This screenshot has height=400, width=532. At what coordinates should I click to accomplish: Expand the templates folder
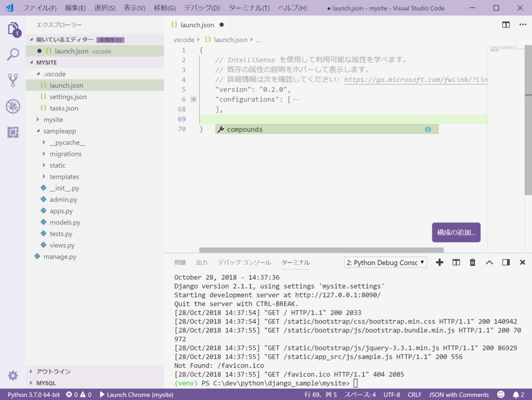(x=44, y=177)
